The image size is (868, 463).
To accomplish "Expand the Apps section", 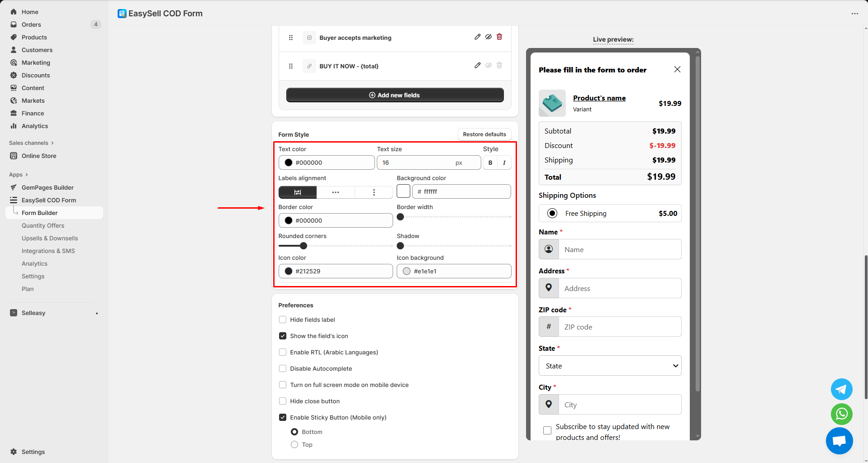I will [x=19, y=175].
